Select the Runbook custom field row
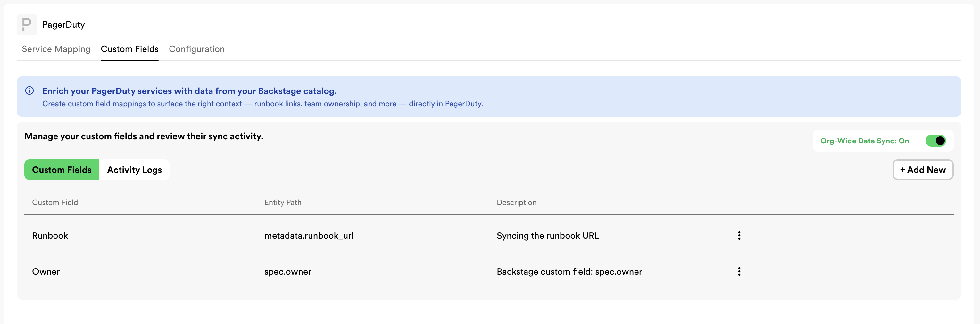 (x=489, y=236)
